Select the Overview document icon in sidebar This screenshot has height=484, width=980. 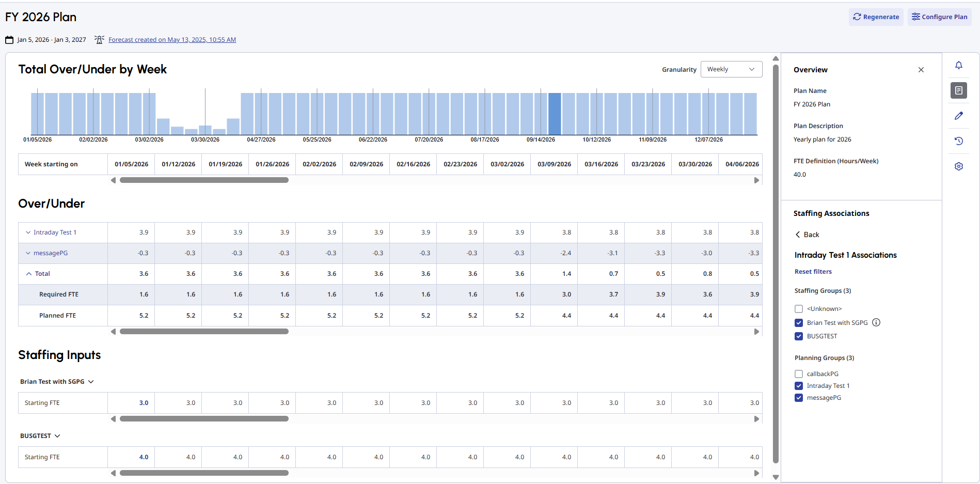coord(958,90)
